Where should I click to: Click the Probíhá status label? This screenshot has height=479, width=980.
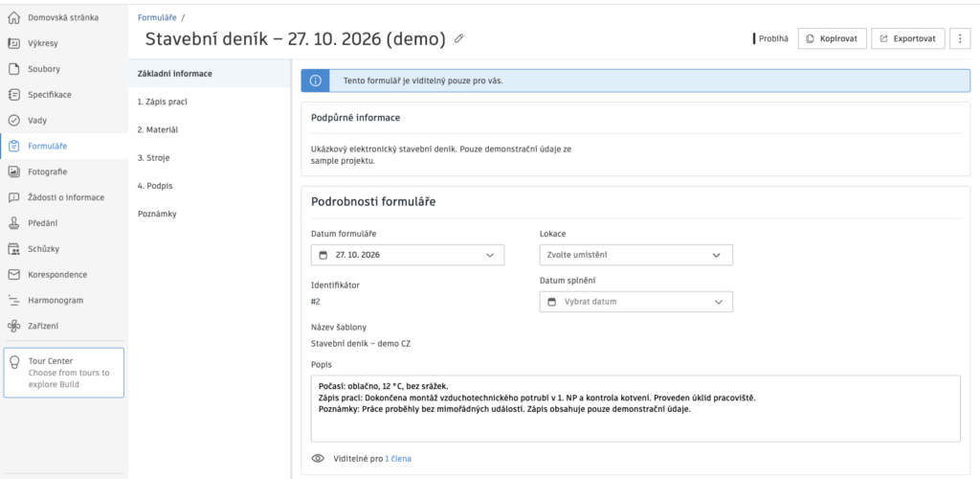771,38
